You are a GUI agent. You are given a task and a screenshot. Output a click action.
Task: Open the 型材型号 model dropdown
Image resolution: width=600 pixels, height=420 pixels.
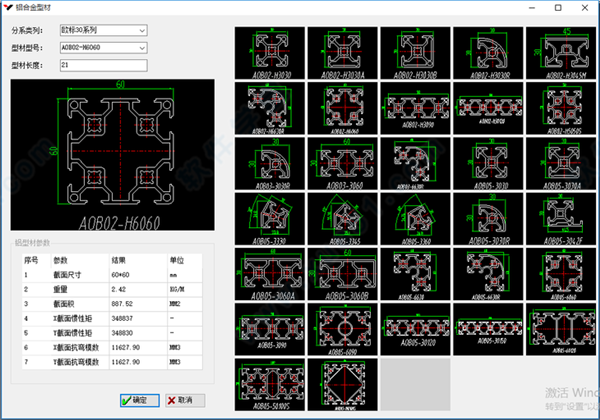104,48
